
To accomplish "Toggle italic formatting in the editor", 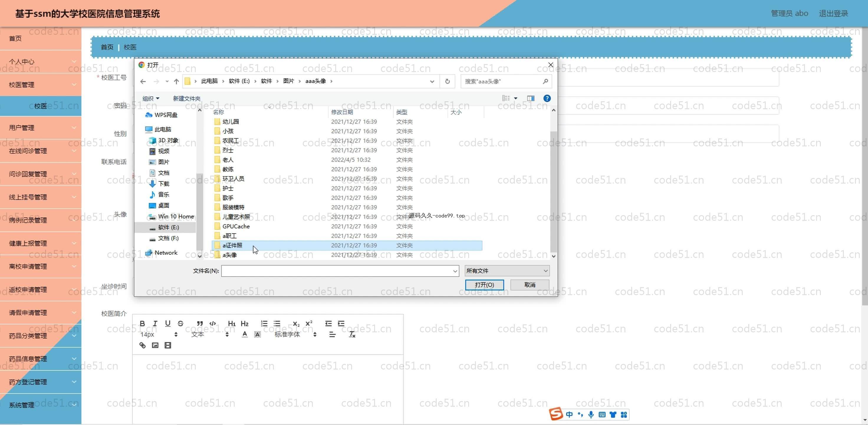I will click(155, 323).
